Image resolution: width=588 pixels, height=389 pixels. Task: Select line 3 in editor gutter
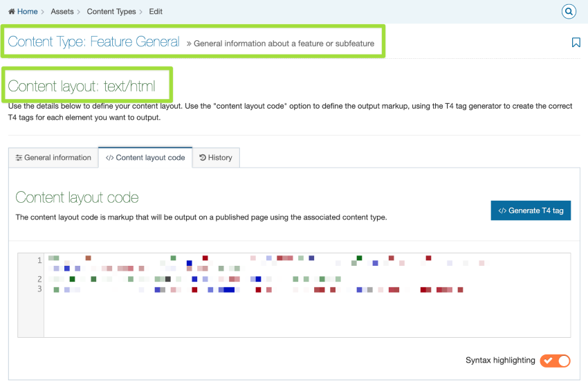(39, 289)
